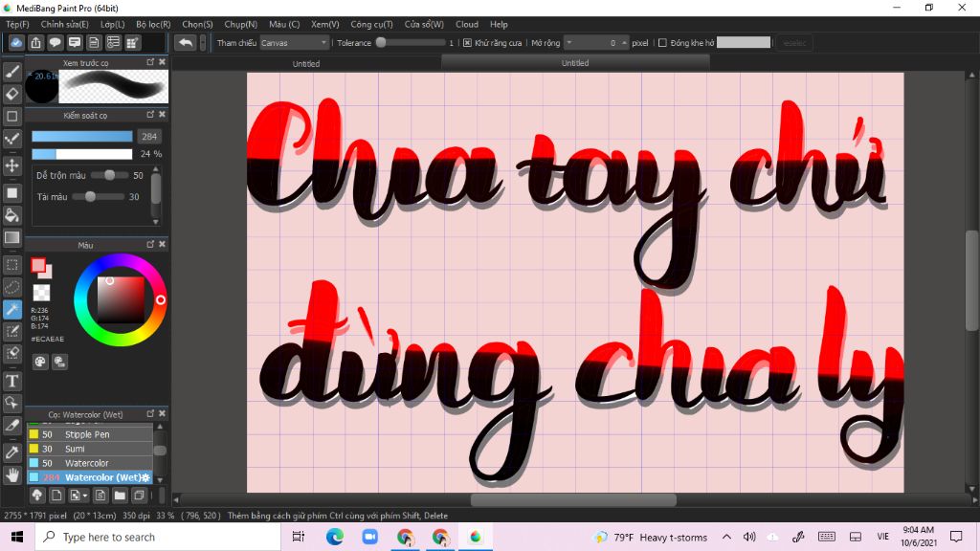This screenshot has height=551, width=980.
Task: Select the Sumi brush
Action: pyautogui.click(x=89, y=449)
